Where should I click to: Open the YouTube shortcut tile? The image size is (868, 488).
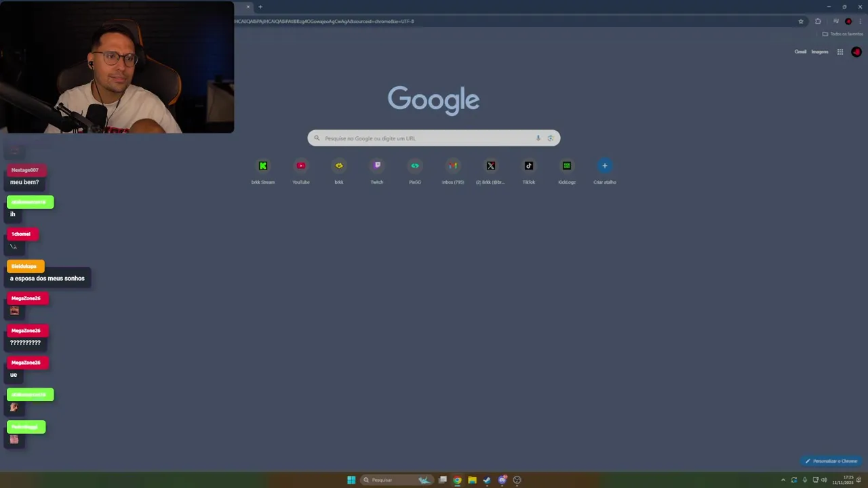tap(301, 171)
